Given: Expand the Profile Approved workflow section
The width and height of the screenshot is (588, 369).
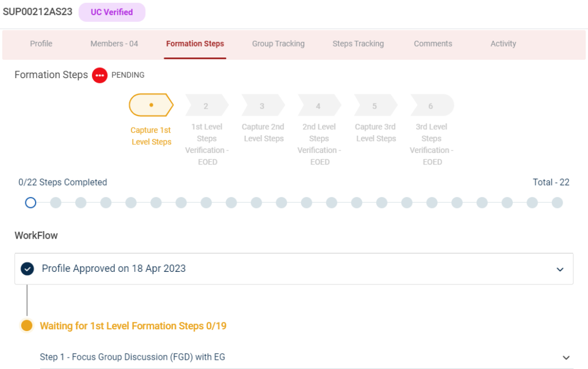Looking at the screenshot, I should coord(560,269).
